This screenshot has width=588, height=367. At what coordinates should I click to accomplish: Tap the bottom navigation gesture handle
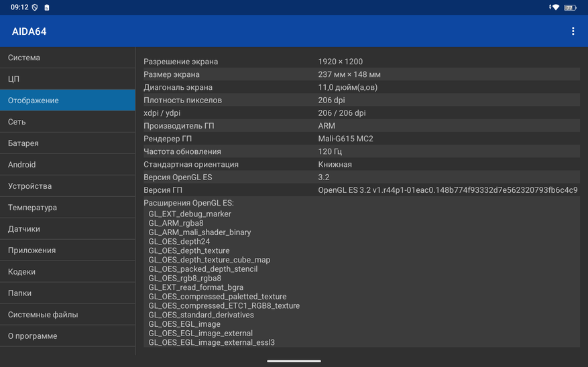(294, 361)
